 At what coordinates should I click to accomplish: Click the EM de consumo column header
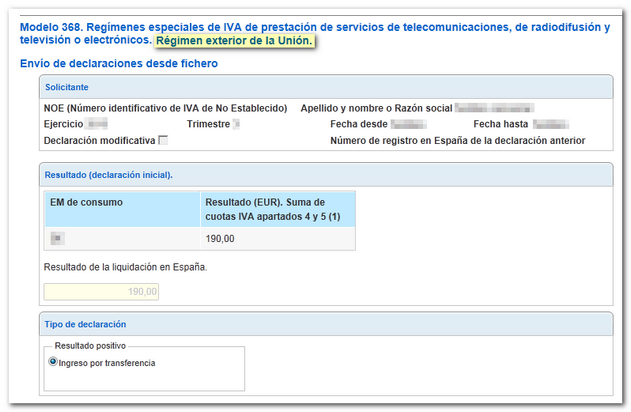[84, 202]
